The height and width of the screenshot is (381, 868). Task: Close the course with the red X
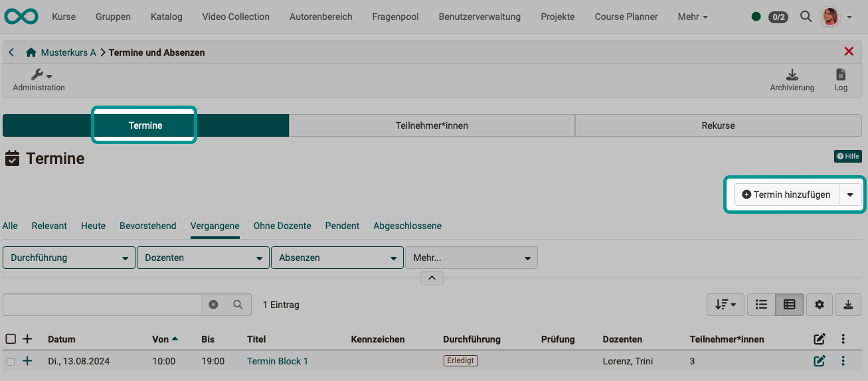849,52
